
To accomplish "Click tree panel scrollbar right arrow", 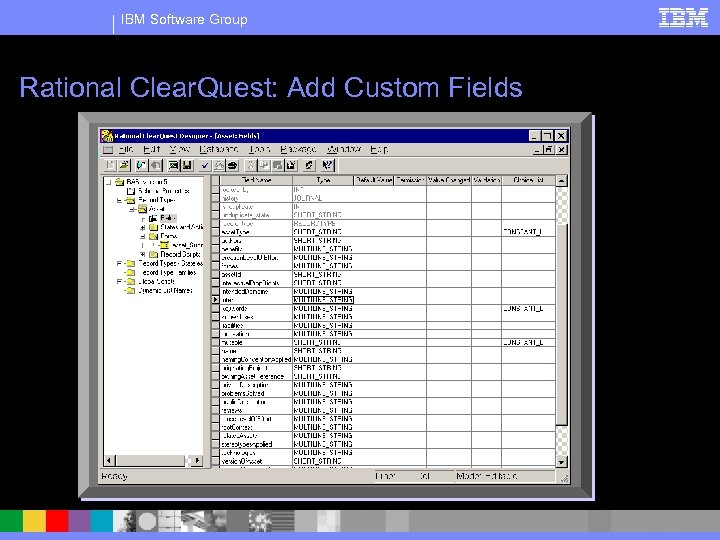I will [x=197, y=460].
